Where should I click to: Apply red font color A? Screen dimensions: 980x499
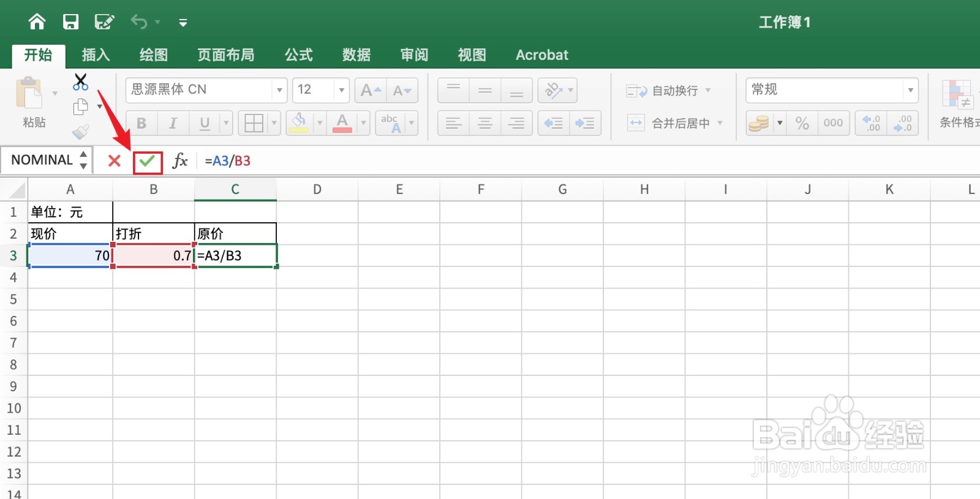[342, 123]
